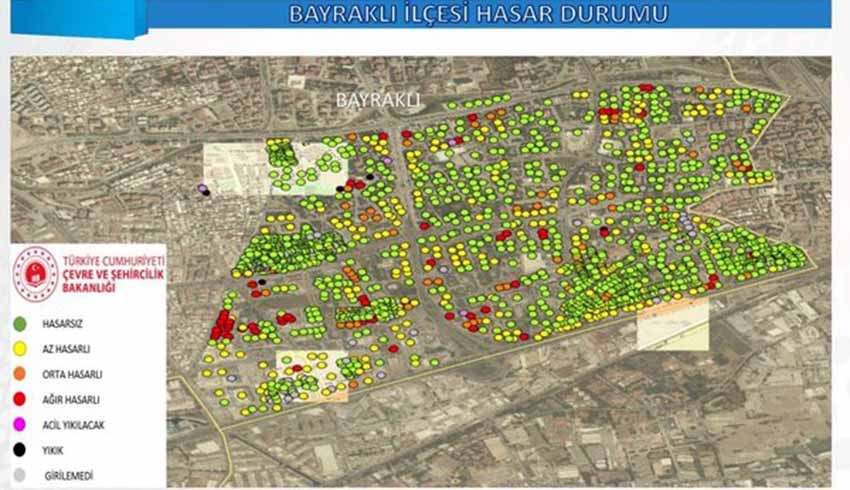Click the BAYRAKLI place label on map
This screenshot has width=850, height=490.
click(x=379, y=100)
